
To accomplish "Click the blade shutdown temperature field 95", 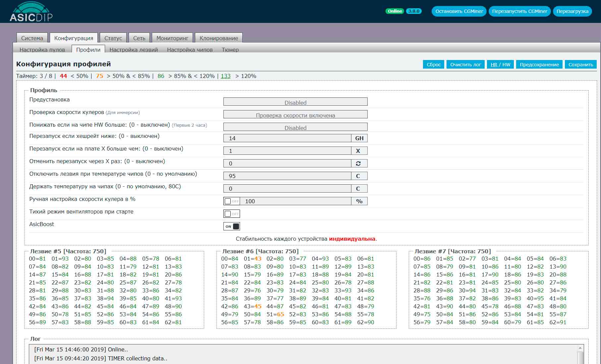I will pos(287,176).
